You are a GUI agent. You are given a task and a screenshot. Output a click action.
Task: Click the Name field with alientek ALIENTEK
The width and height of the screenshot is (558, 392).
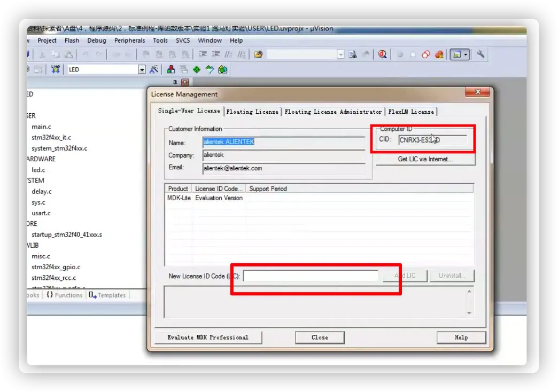[284, 142]
